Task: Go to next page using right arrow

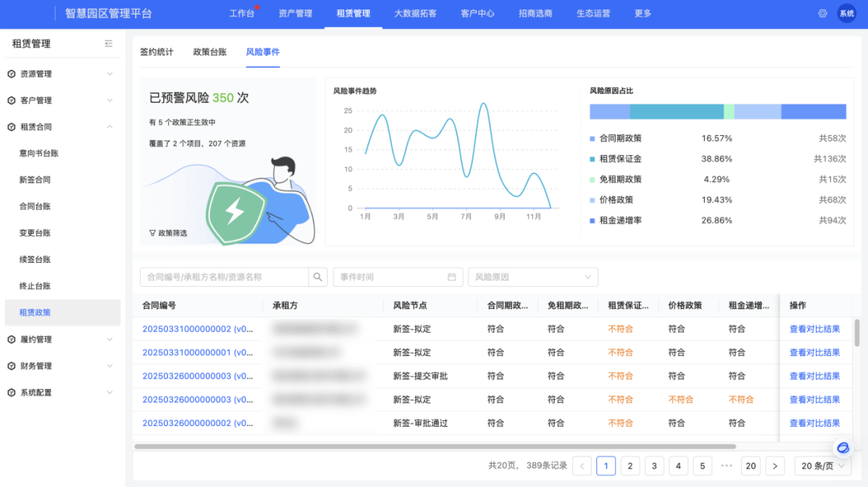Action: tap(775, 466)
